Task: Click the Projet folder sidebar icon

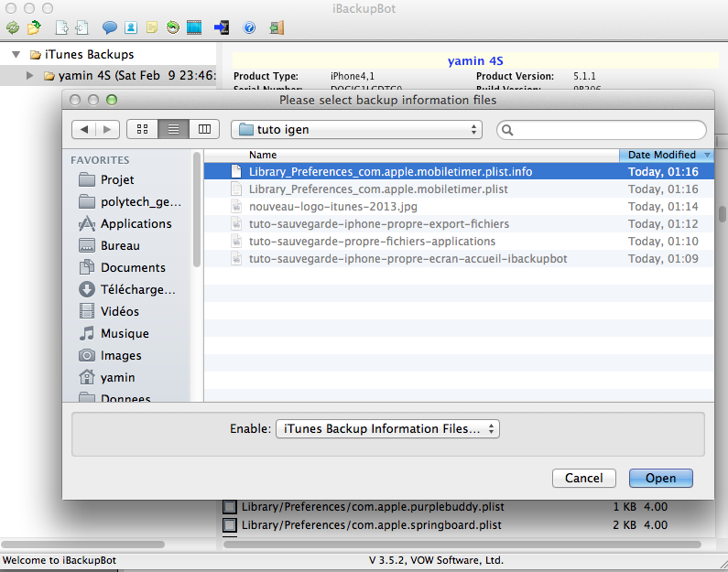Action: point(87,179)
